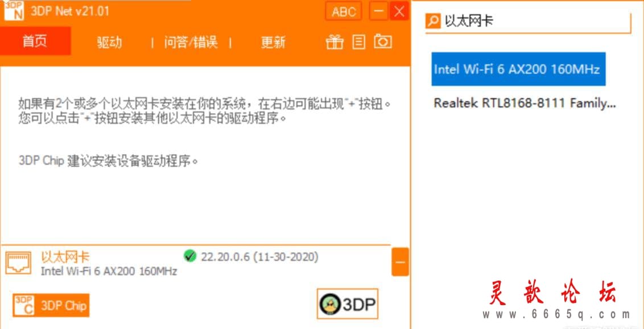The image size is (644, 329).
Task: Click the ABC language button
Action: (344, 11)
